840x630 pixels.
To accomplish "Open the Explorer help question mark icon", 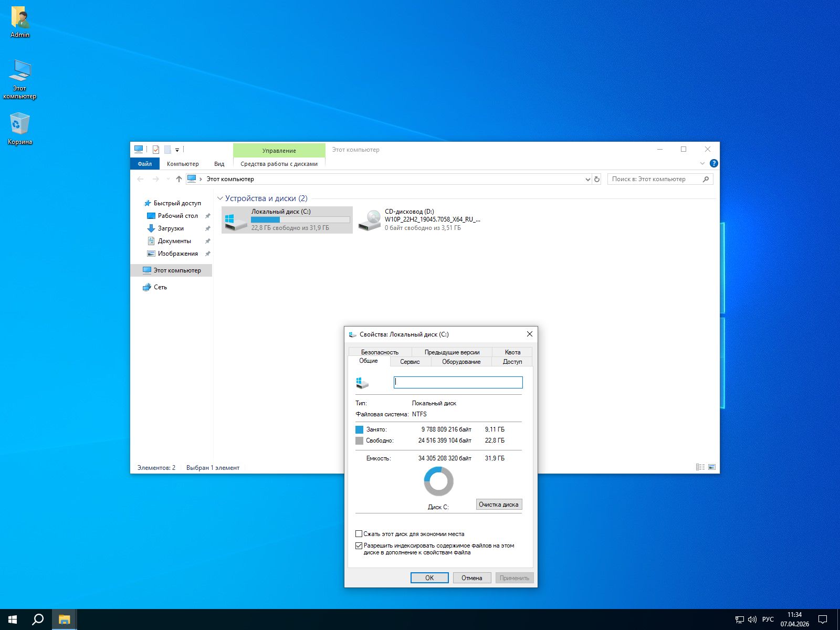I will (713, 163).
